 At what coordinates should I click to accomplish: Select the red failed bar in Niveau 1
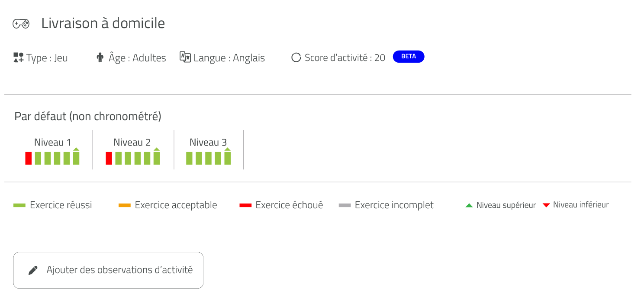point(29,158)
